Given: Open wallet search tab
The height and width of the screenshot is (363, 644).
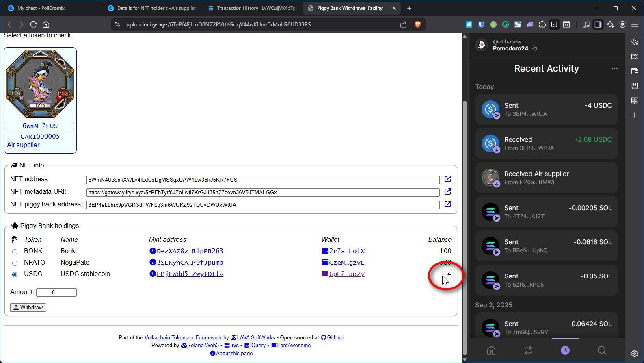Looking at the screenshot, I should coord(602,350).
